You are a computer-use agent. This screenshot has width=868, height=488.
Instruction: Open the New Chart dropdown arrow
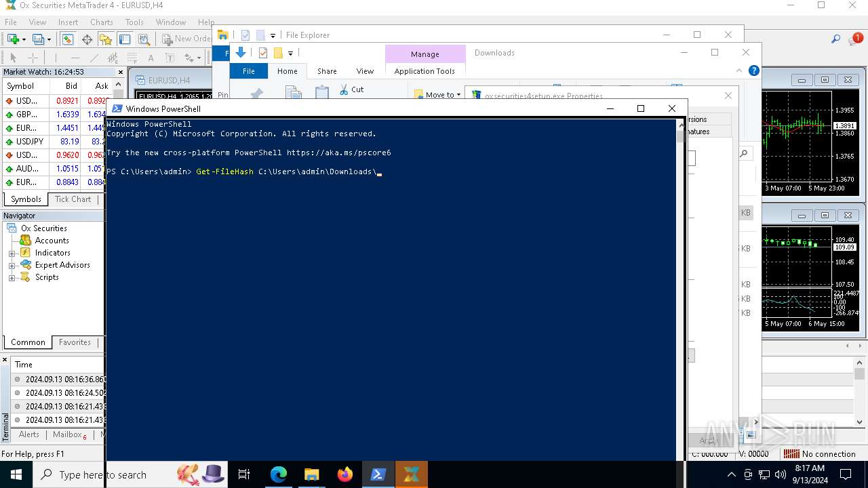point(24,39)
